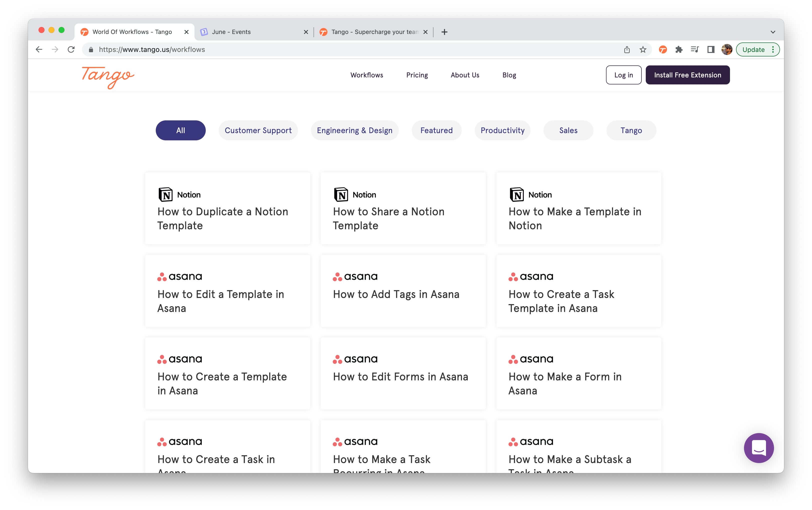
Task: Select the World Of Workflows tab
Action: (134, 32)
